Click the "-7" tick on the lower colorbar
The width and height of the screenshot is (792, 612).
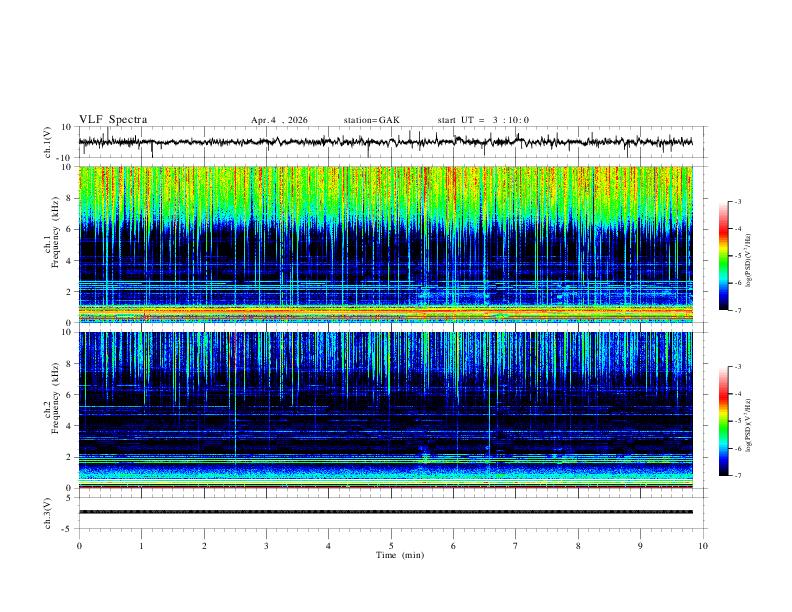pyautogui.click(x=737, y=476)
